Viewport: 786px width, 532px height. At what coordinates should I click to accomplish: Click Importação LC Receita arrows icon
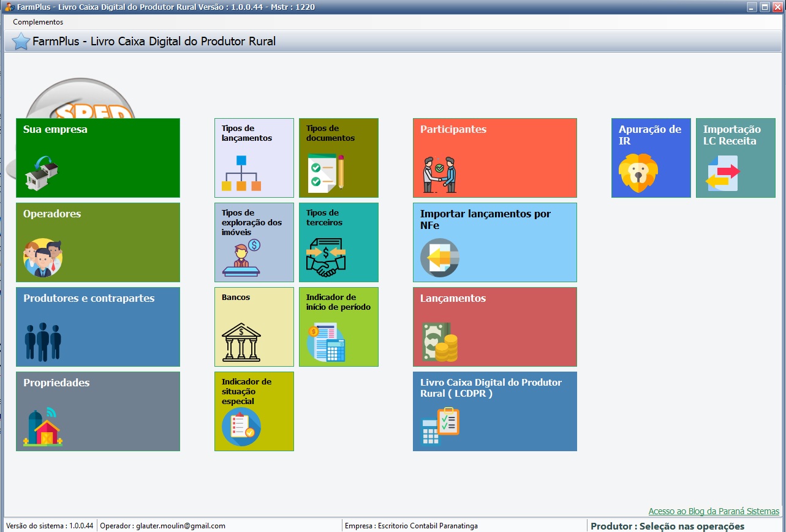(723, 173)
